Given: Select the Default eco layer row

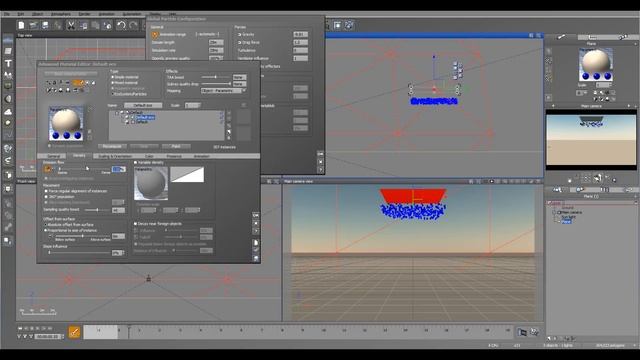Looking at the screenshot, I should pos(145,118).
